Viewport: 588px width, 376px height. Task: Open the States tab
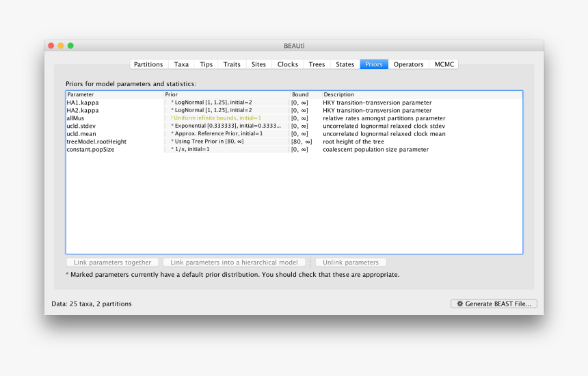(345, 64)
